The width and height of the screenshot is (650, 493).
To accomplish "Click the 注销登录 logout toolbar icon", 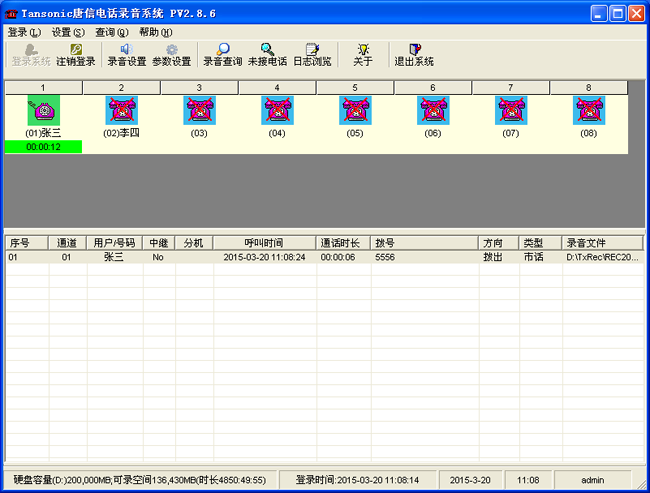I will pyautogui.click(x=76, y=54).
